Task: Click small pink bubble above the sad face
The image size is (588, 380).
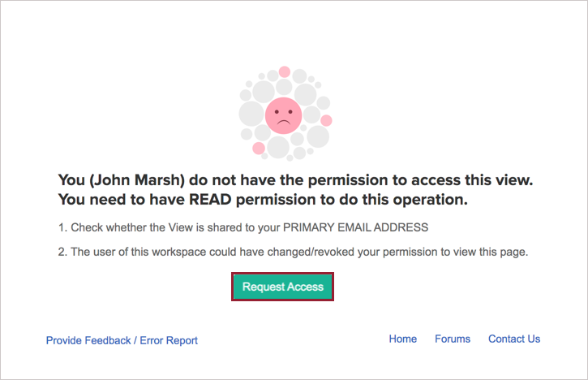Action: pos(284,71)
